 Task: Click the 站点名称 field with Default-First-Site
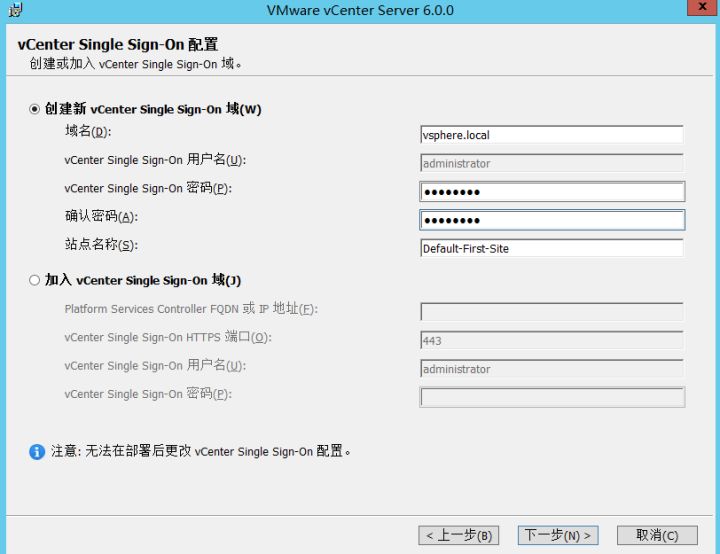[x=552, y=249]
